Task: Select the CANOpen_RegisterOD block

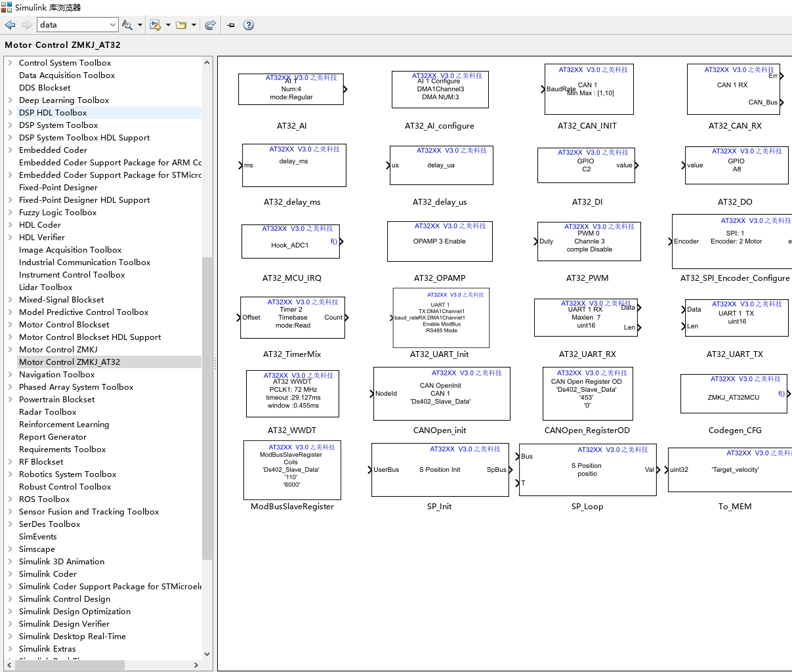Action: click(x=587, y=394)
